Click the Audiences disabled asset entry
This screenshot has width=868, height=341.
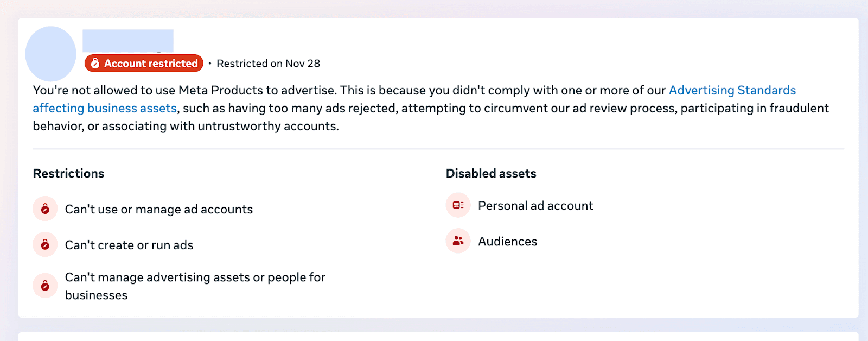click(507, 241)
